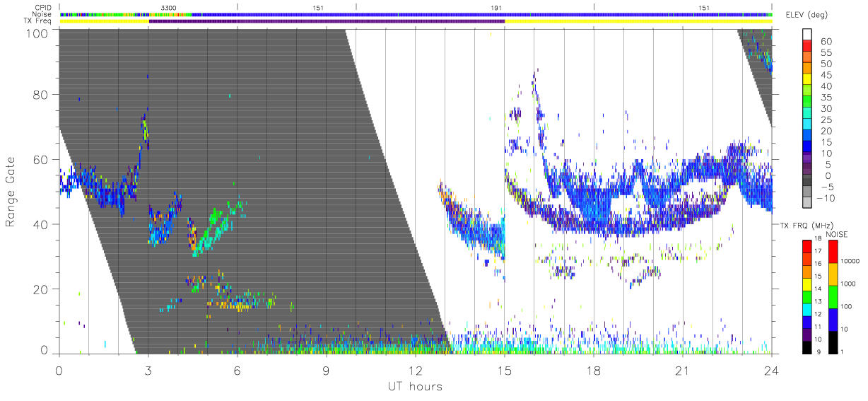Select the "TX Freq" row label

(39, 21)
